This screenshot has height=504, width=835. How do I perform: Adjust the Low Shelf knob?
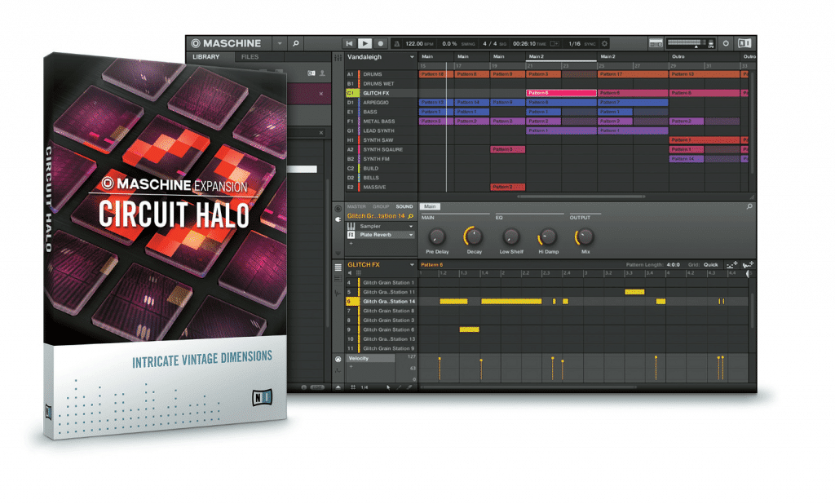click(x=511, y=237)
